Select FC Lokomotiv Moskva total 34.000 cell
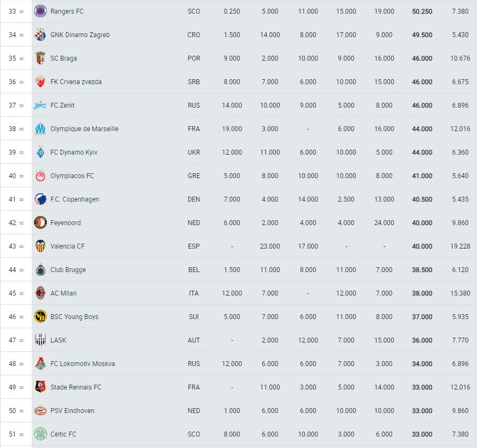Viewport: 477px width, 448px height. coord(422,364)
